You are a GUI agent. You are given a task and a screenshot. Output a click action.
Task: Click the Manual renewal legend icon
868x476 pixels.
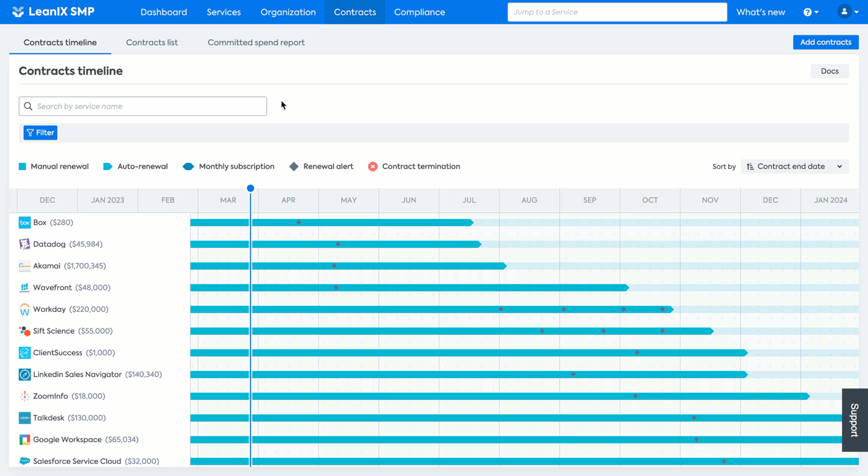point(22,167)
